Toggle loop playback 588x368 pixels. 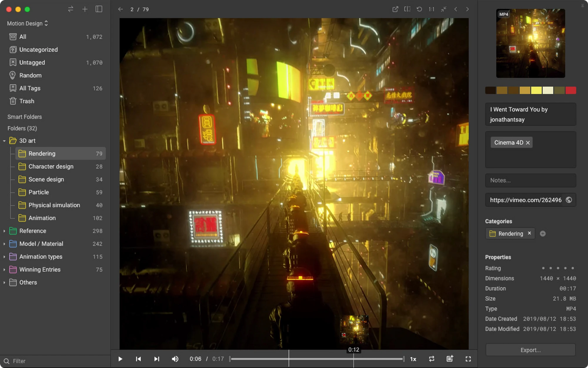click(x=432, y=359)
